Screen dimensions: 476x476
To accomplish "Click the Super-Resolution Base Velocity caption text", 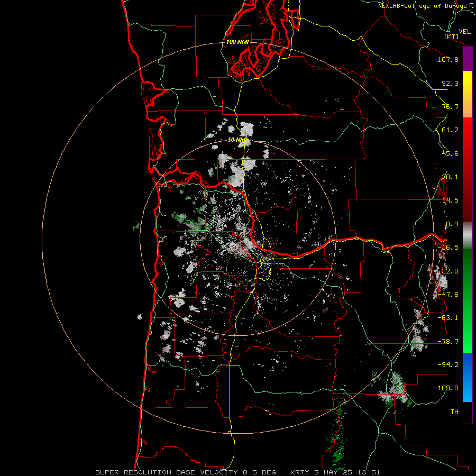I will [237, 472].
